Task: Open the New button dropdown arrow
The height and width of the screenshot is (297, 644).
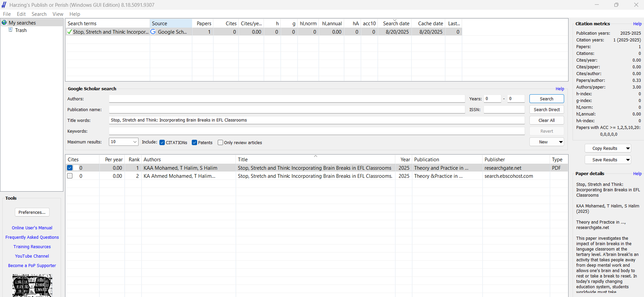Action: coord(561,142)
